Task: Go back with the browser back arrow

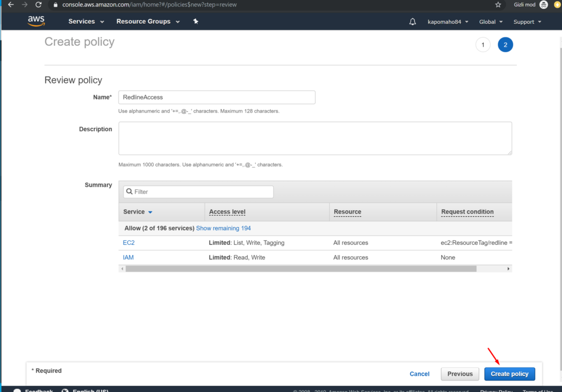Action: coord(11,4)
